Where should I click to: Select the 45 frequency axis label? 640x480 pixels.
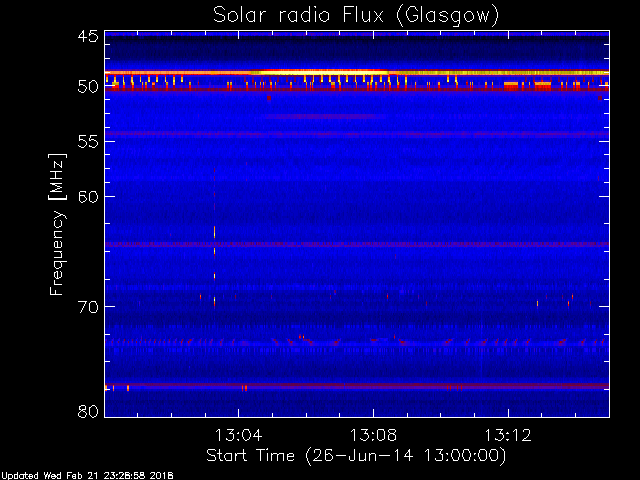point(88,37)
